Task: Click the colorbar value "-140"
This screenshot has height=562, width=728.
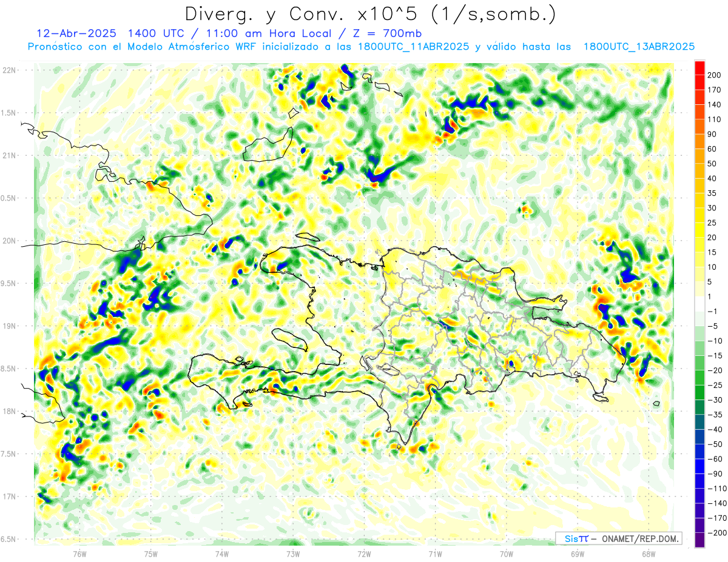Action: (x=718, y=503)
